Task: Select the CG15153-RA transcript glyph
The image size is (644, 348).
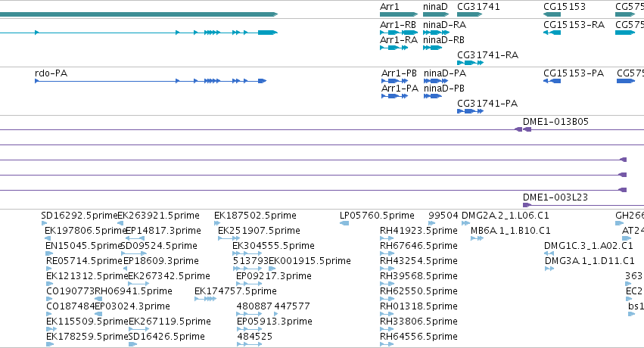Action: [552, 33]
